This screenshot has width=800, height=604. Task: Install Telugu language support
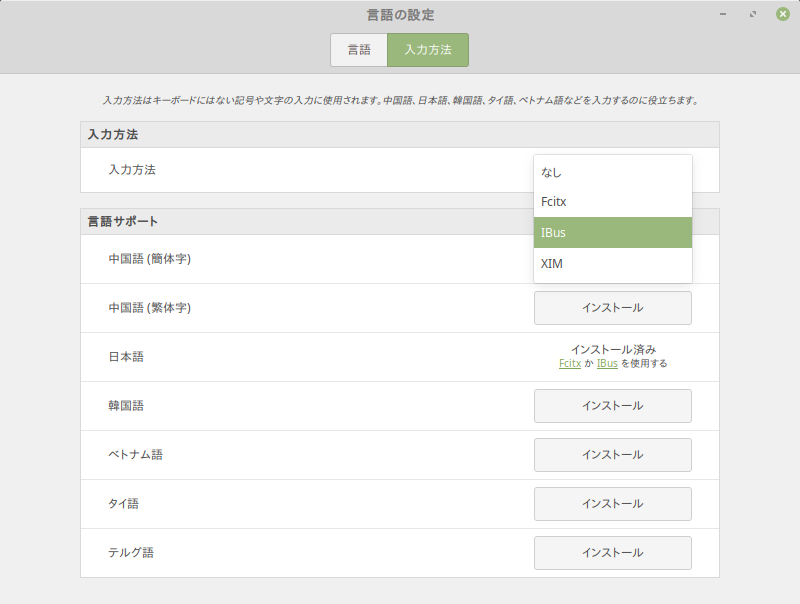click(x=612, y=552)
